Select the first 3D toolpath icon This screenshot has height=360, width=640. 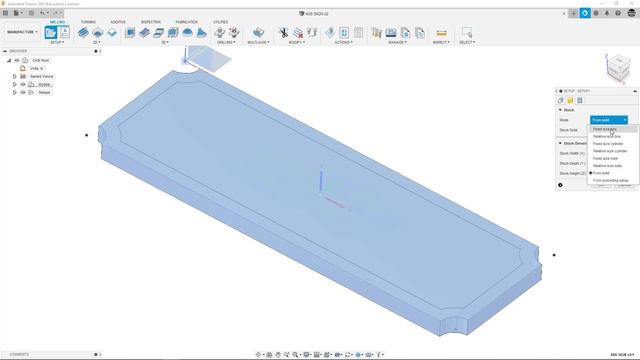tap(130, 32)
